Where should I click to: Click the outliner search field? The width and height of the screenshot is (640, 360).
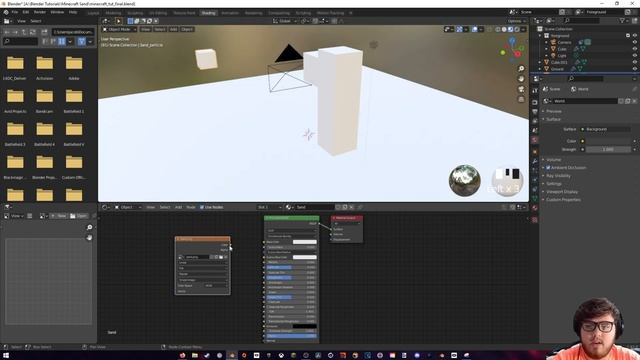(x=582, y=20)
